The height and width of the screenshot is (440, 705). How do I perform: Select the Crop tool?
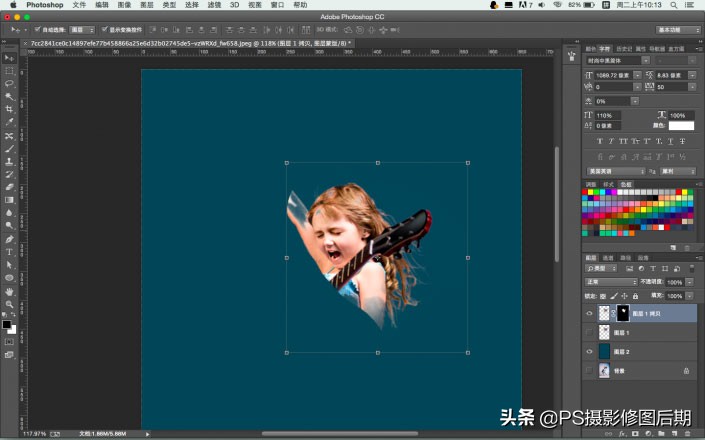click(x=9, y=109)
